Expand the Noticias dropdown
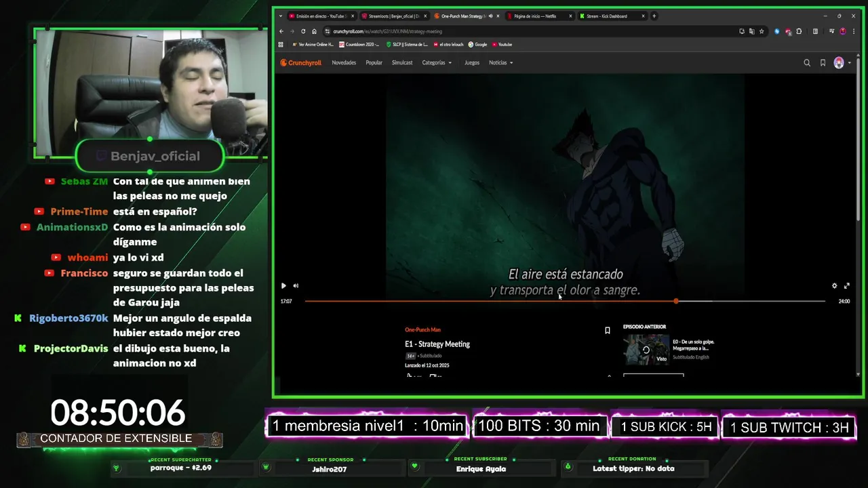 click(x=501, y=63)
